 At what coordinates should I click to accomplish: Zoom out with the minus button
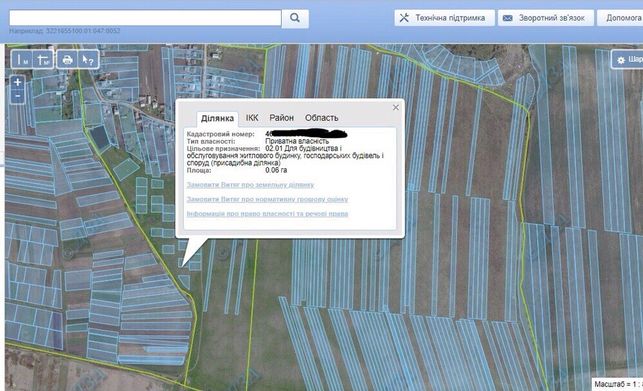coord(17,96)
